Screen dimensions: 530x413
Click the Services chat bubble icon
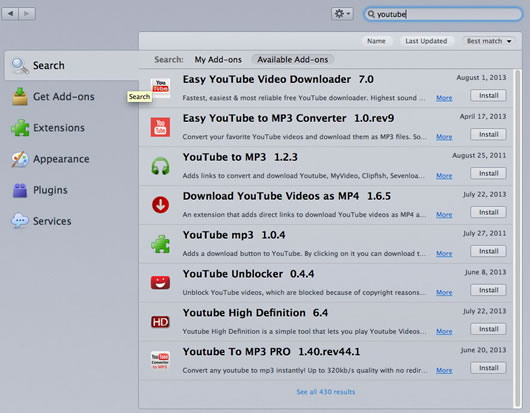click(20, 221)
